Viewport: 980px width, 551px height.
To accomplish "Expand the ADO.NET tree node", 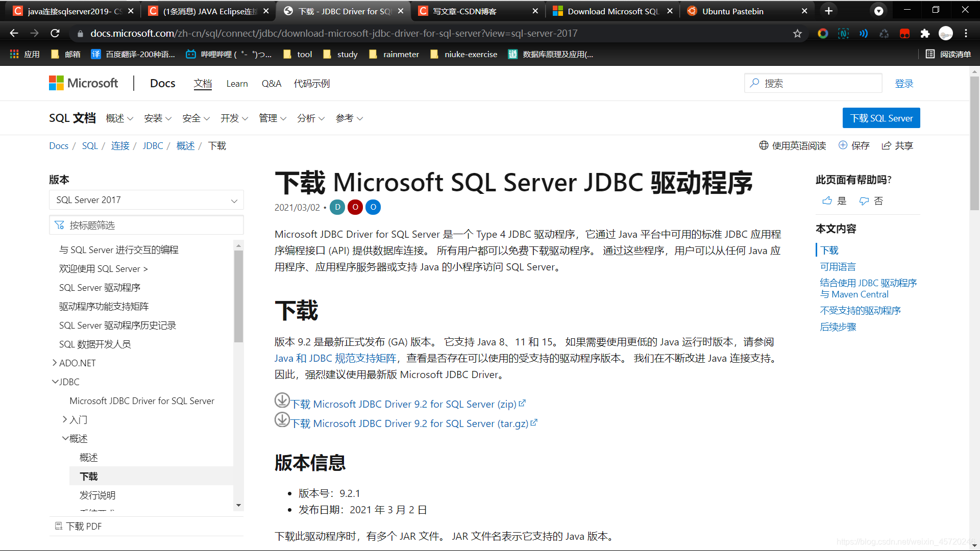I will [55, 363].
